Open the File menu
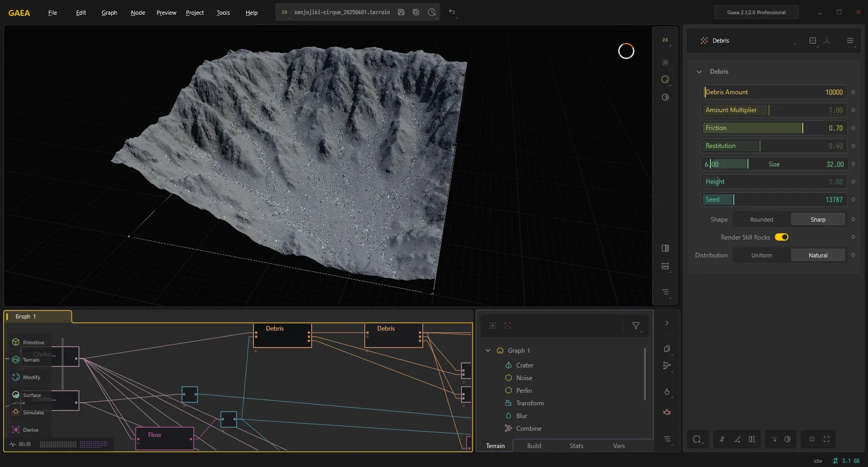868x467 pixels. (x=53, y=13)
